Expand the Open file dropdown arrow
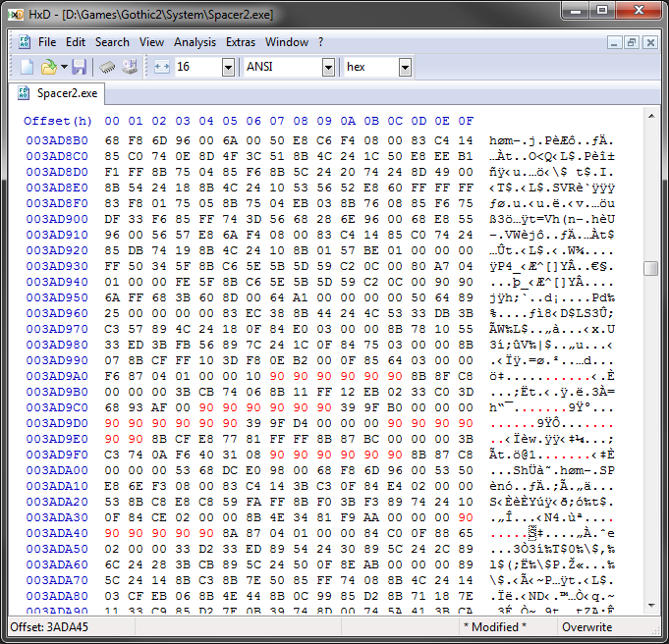The width and height of the screenshot is (669, 644). (x=64, y=67)
